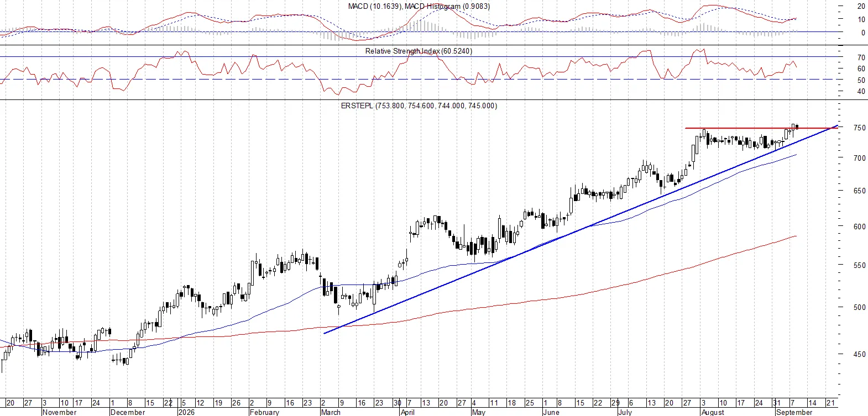Viewport: 868px width, 416px height.
Task: Click the 450 price axis label
Action: tap(859, 354)
